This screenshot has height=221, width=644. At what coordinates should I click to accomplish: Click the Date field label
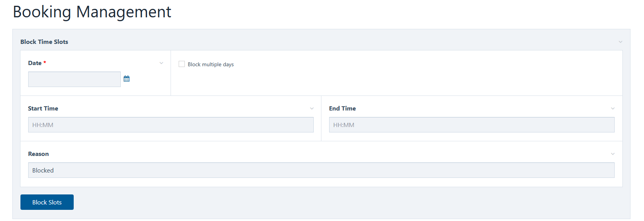tap(35, 63)
